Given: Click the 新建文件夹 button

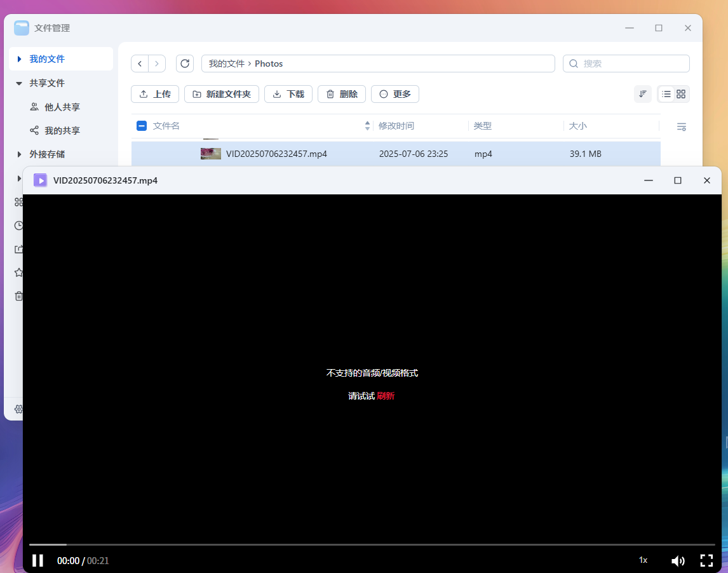Looking at the screenshot, I should click(x=222, y=94).
